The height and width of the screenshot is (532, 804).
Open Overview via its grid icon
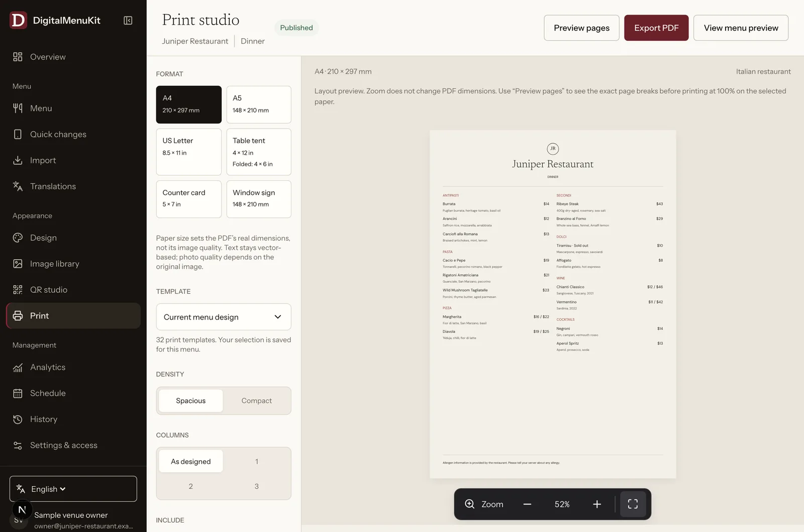pos(18,57)
